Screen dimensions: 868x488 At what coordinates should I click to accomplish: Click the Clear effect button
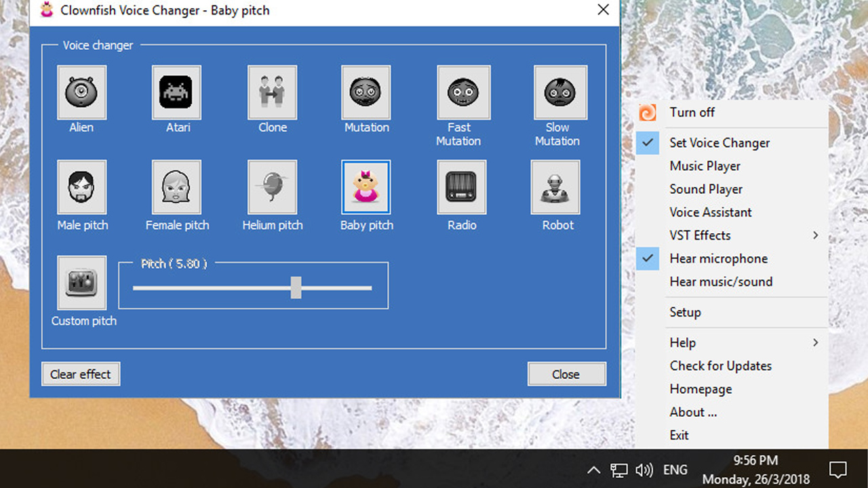pyautogui.click(x=81, y=374)
